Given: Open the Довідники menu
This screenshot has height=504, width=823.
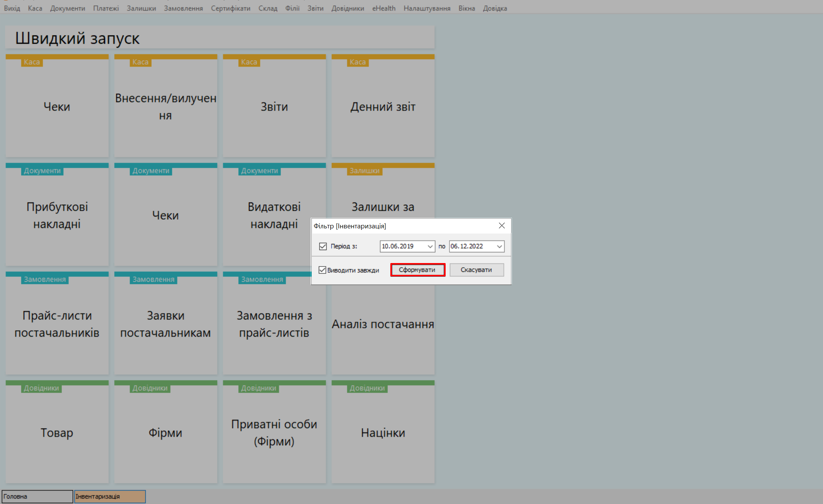Looking at the screenshot, I should 348,8.
